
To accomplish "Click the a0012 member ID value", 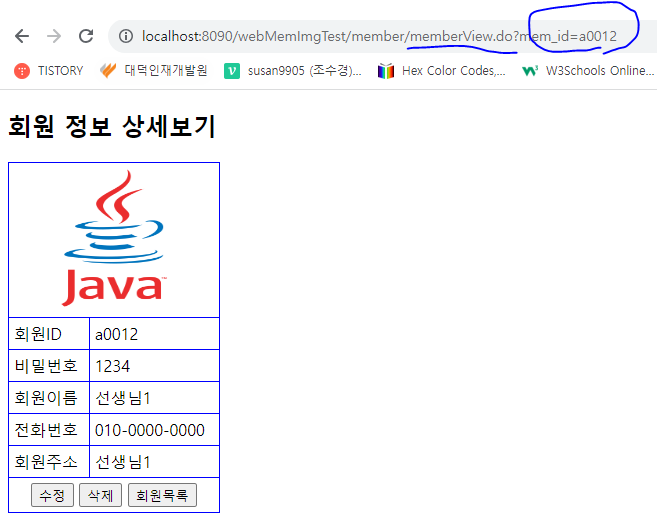I will coord(116,334).
